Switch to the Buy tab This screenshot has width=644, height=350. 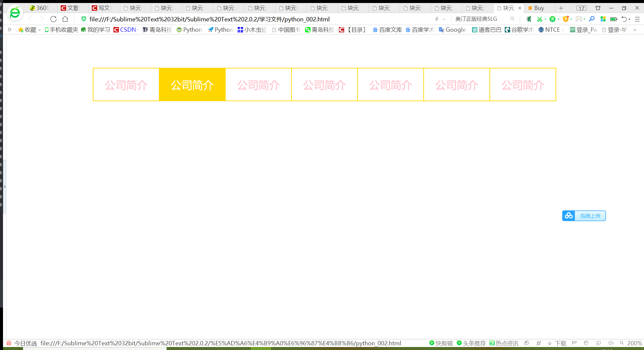coord(539,8)
